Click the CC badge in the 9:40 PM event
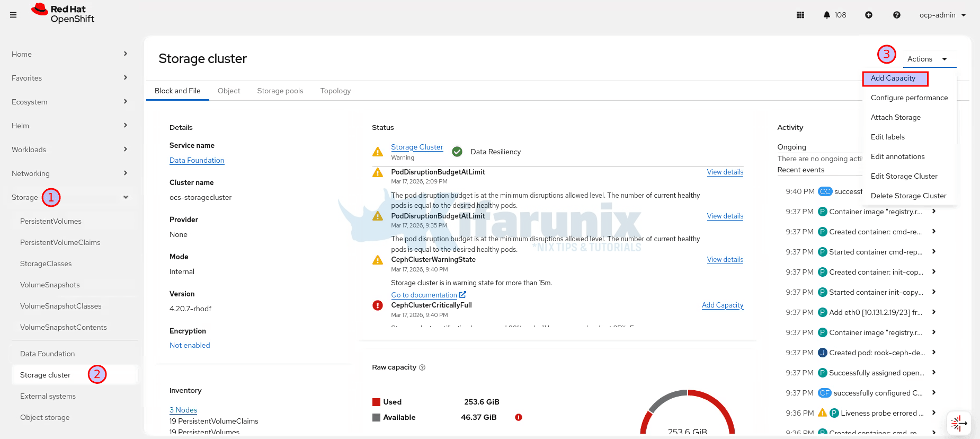This screenshot has height=439, width=980. click(825, 191)
